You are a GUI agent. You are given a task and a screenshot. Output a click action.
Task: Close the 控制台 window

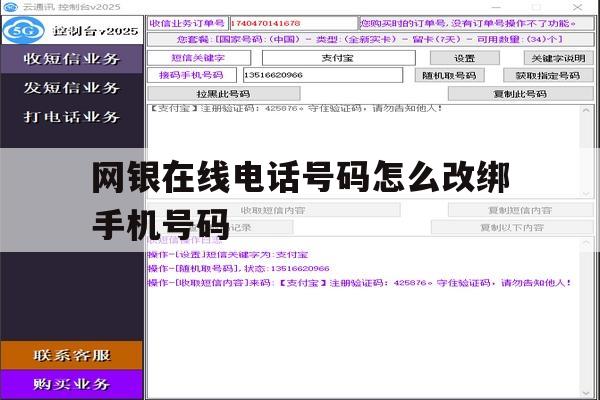tap(577, 7)
